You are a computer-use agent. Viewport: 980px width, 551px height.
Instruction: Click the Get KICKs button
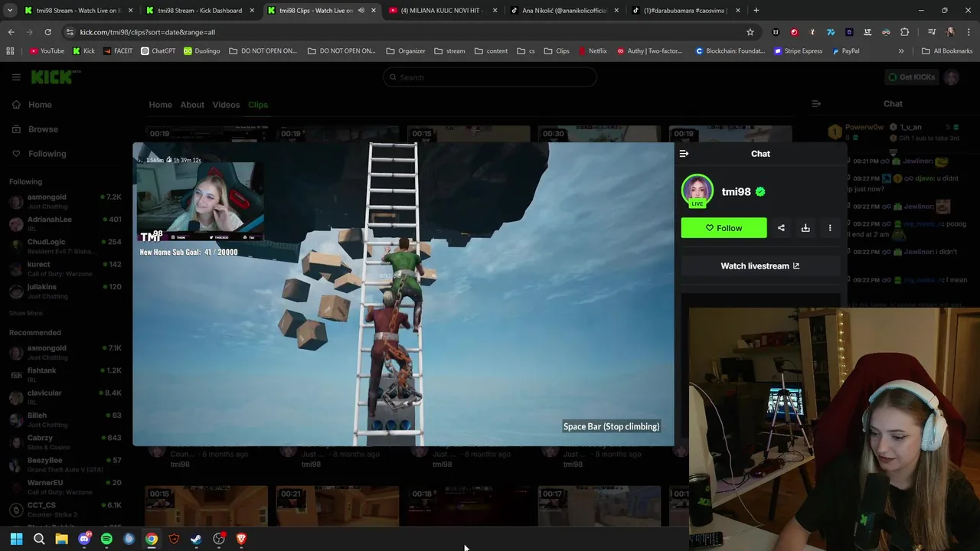(x=911, y=77)
